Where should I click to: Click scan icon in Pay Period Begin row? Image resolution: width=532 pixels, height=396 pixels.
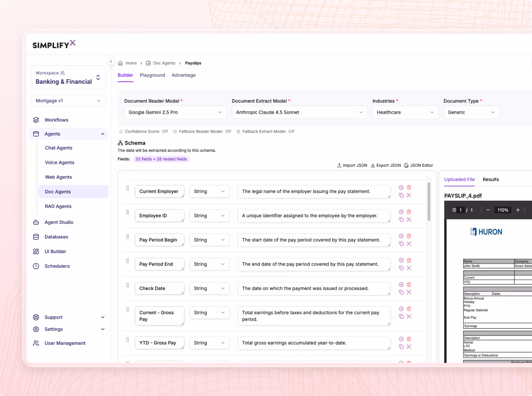(x=409, y=244)
